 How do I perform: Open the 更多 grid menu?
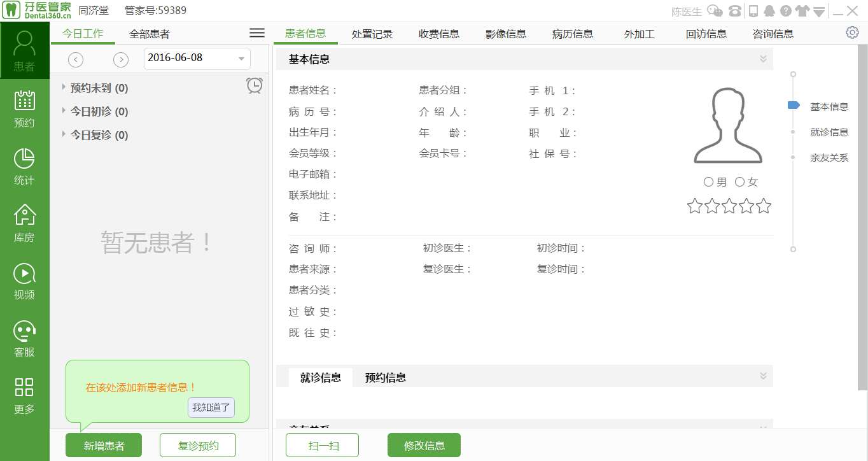tap(24, 396)
